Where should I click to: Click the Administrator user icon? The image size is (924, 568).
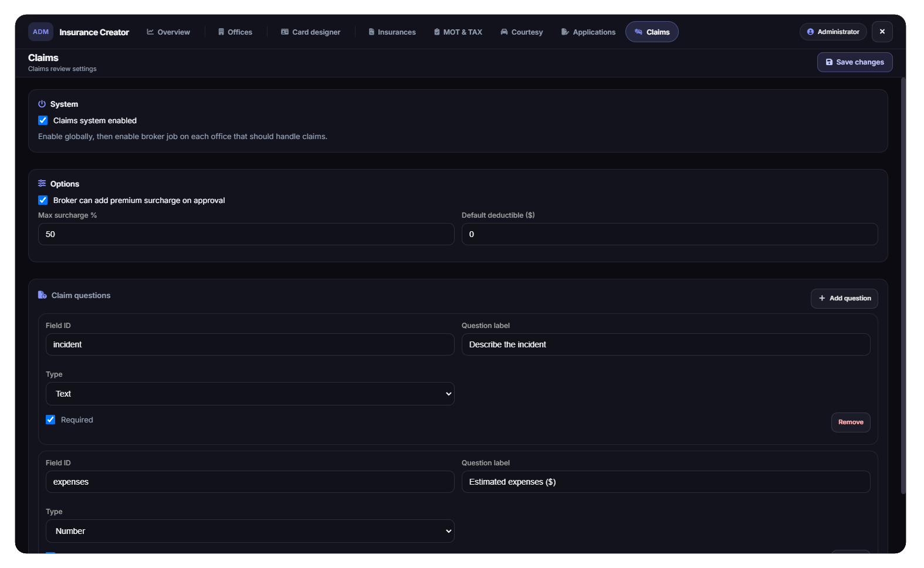(810, 32)
